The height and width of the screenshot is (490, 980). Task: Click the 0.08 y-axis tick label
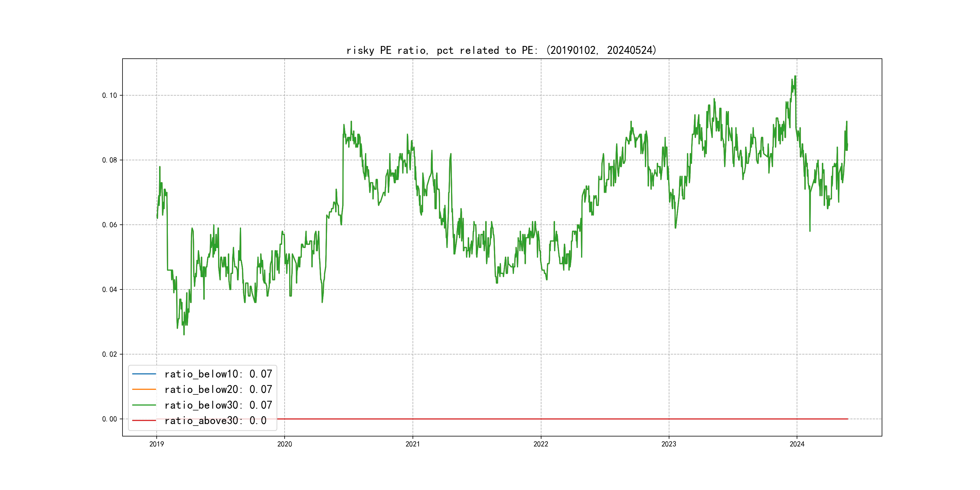click(109, 160)
